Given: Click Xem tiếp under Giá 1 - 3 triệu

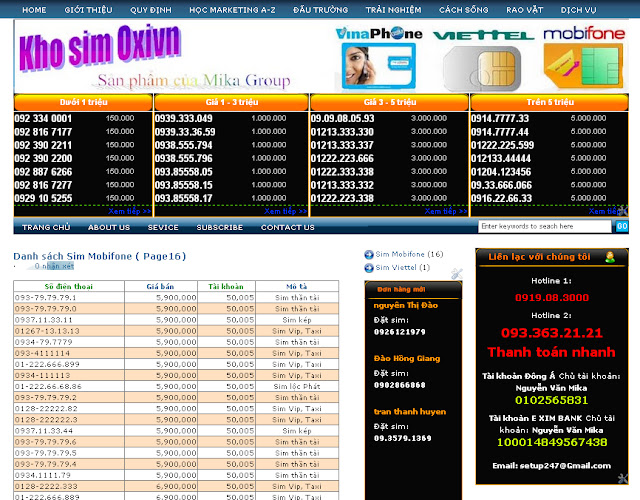Looking at the screenshot, I should [x=285, y=211].
